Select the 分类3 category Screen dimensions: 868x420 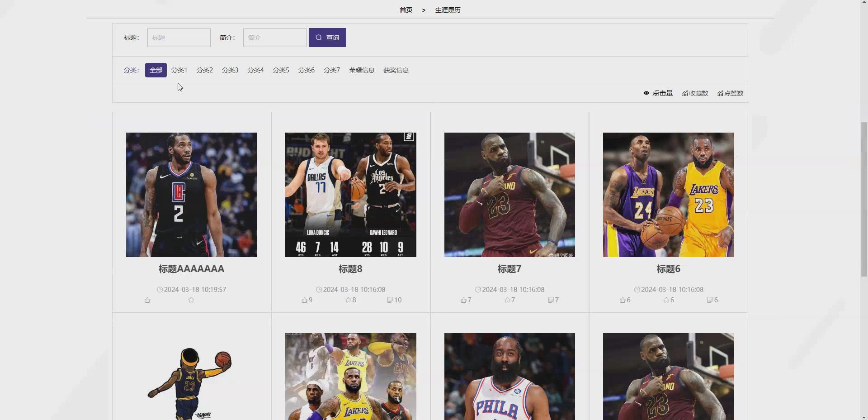coord(230,70)
